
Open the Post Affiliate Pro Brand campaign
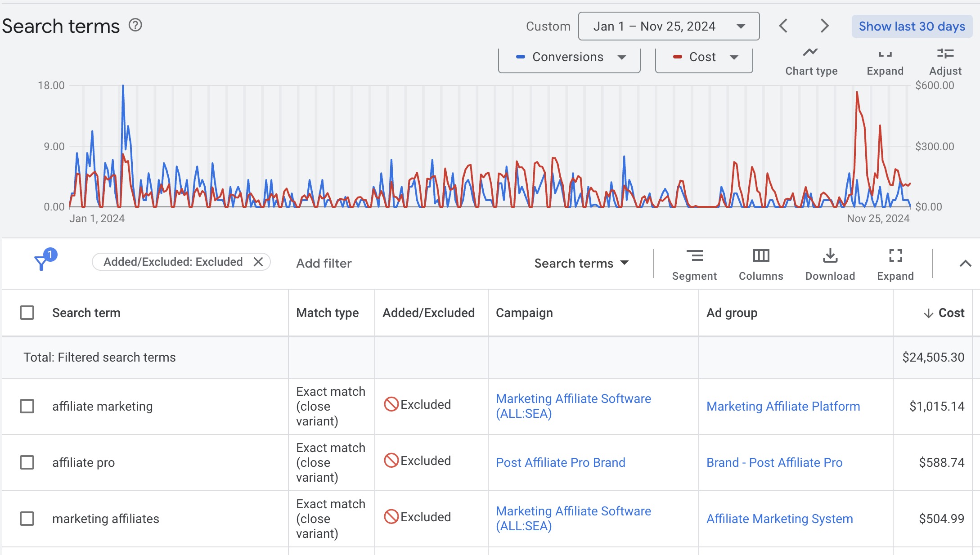pos(561,462)
